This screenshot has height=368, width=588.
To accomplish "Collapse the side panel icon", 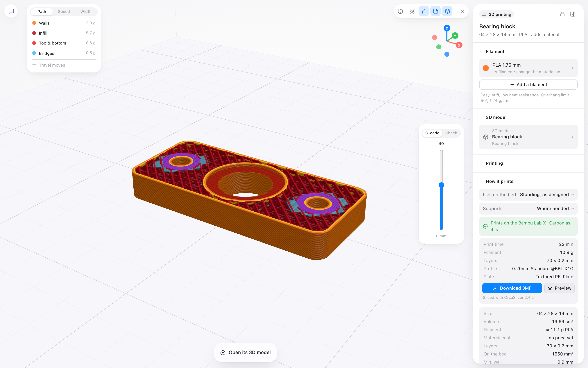I will click(573, 14).
